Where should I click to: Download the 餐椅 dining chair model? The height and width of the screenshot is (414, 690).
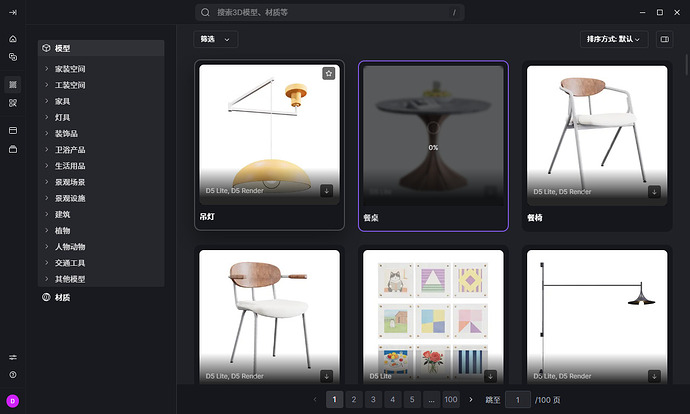tap(654, 191)
